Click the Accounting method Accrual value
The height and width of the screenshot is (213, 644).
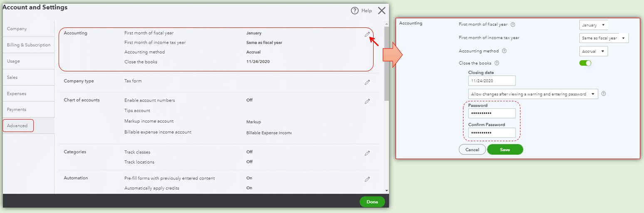click(x=253, y=52)
